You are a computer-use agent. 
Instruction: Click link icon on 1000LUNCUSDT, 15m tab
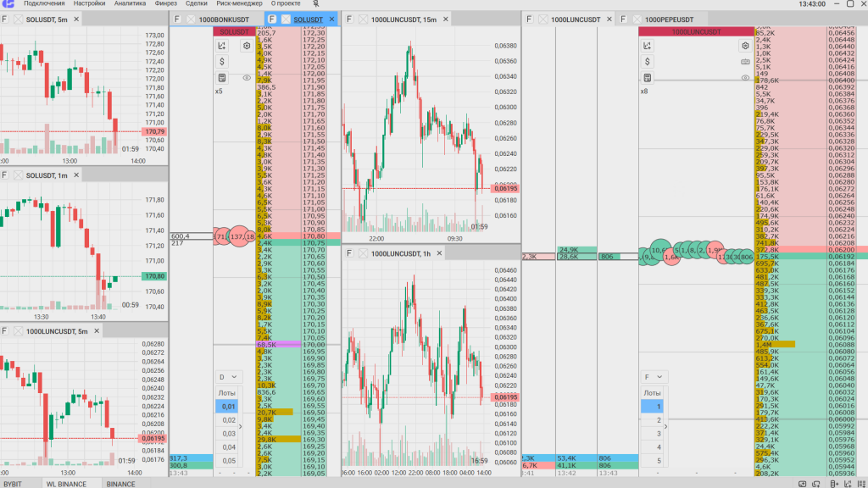click(363, 19)
